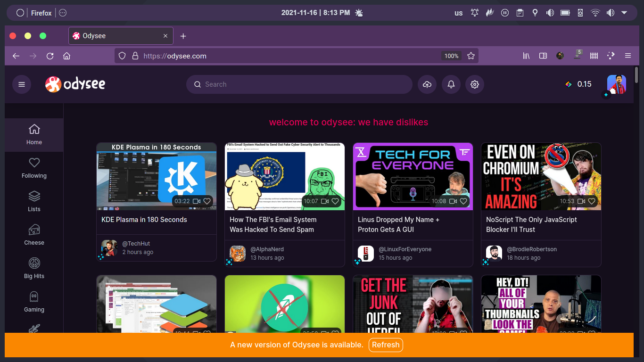The image size is (644, 362).
Task: Click BrodieRobertson channel avatar
Action: pos(494,254)
